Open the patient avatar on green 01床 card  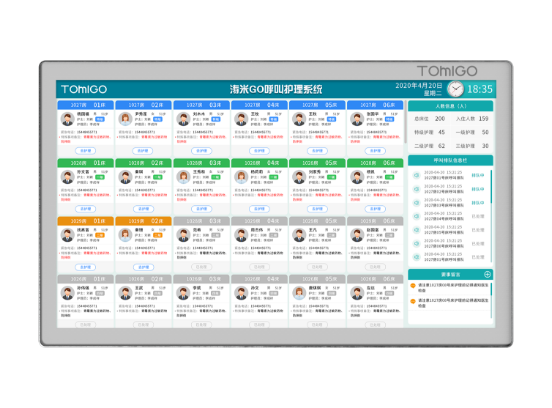[67, 177]
